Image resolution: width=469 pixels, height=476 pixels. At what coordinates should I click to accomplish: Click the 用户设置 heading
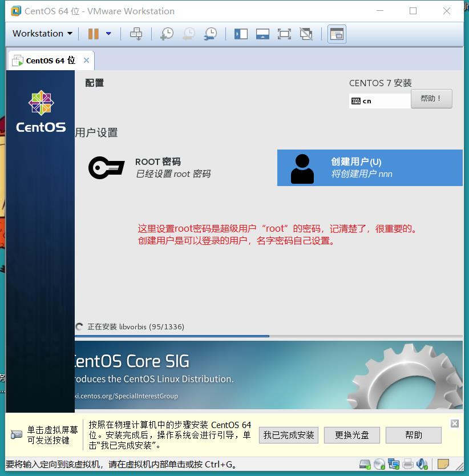tap(96, 132)
